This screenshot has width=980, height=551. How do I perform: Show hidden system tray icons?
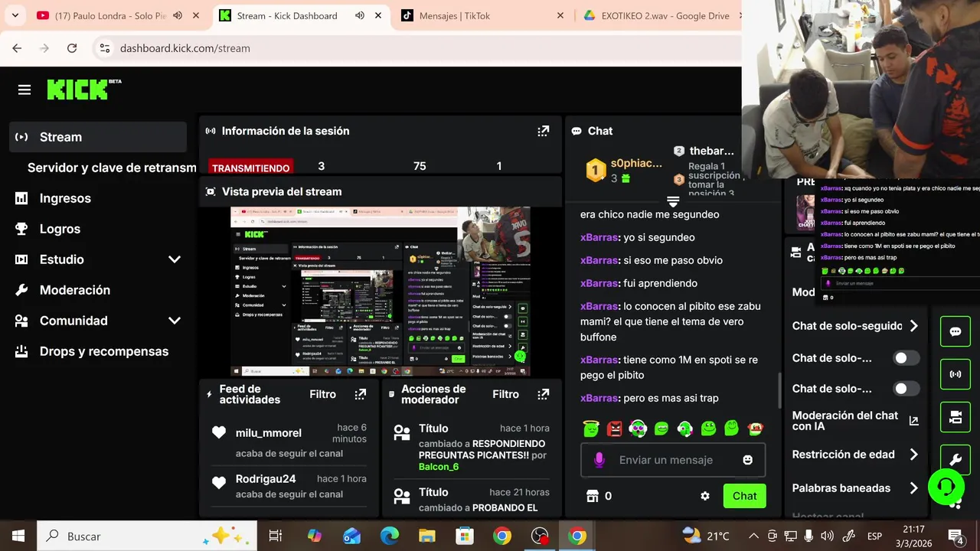click(753, 536)
